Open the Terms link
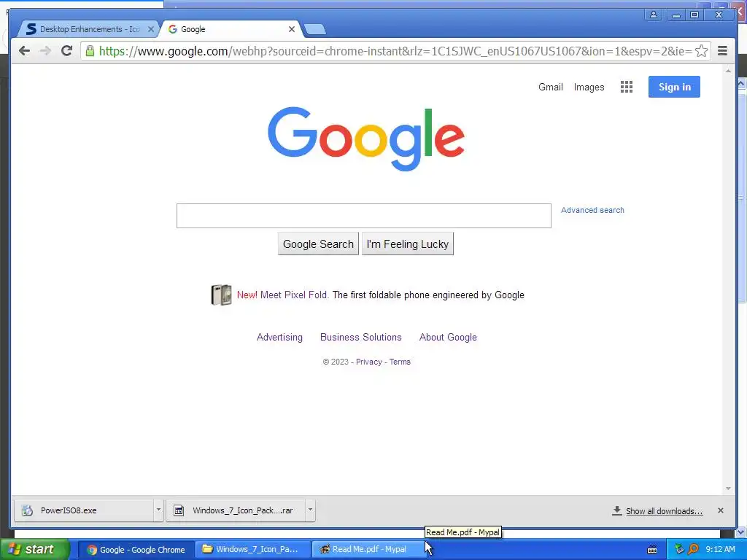 click(x=400, y=362)
